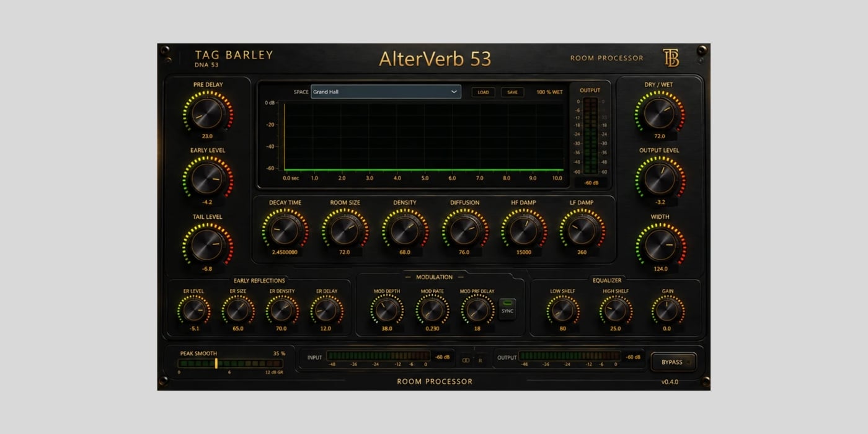Click the Mod Rate value 0.230
The image size is (868, 434).
pyautogui.click(x=432, y=329)
